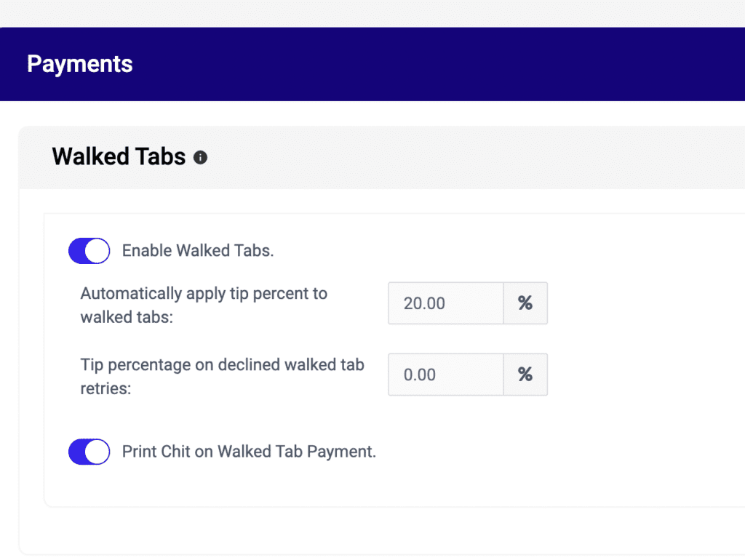Turn off Print Chit on Walked Tab Payment
This screenshot has width=745, height=560.
click(x=89, y=452)
